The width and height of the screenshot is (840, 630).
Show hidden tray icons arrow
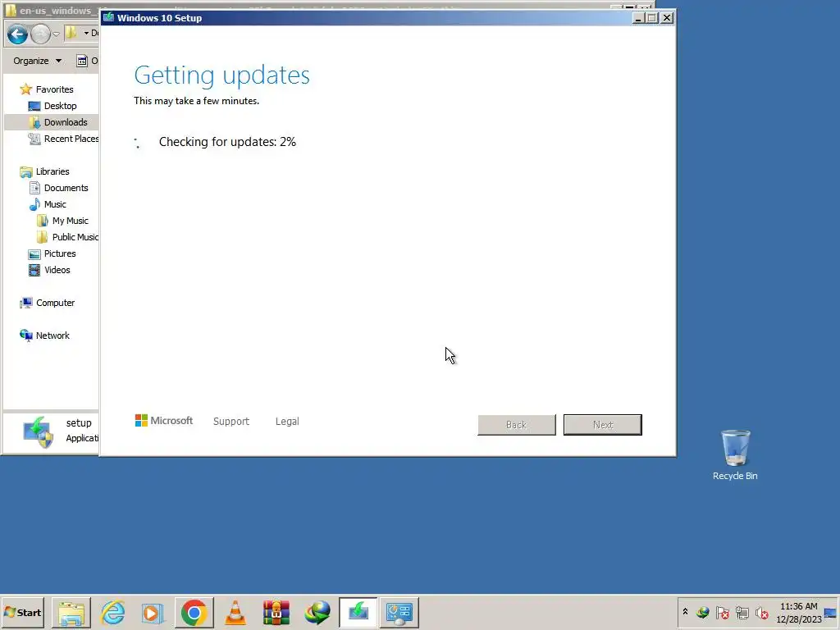pos(685,612)
